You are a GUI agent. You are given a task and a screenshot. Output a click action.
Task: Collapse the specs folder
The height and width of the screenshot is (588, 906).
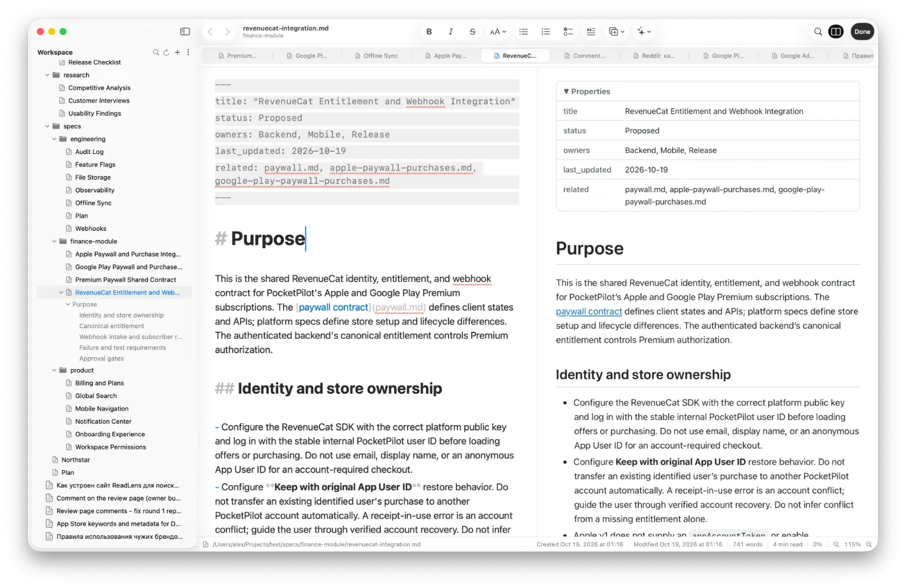[x=48, y=126]
